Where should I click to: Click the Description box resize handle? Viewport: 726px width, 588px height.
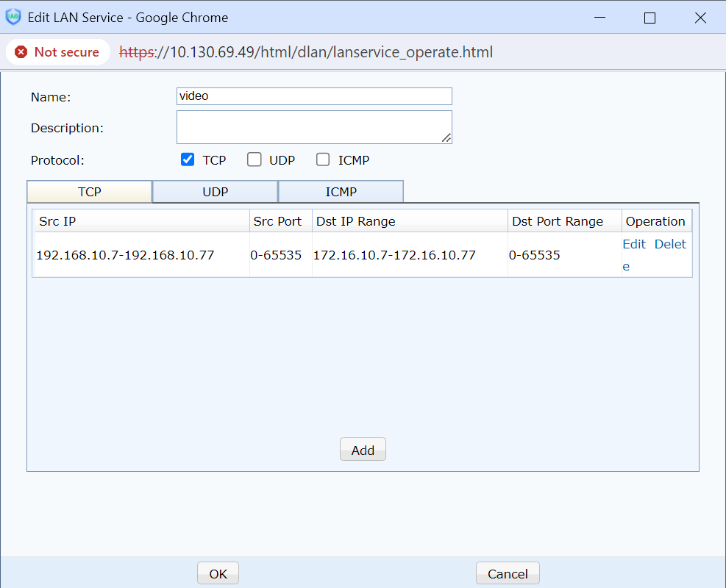click(446, 138)
